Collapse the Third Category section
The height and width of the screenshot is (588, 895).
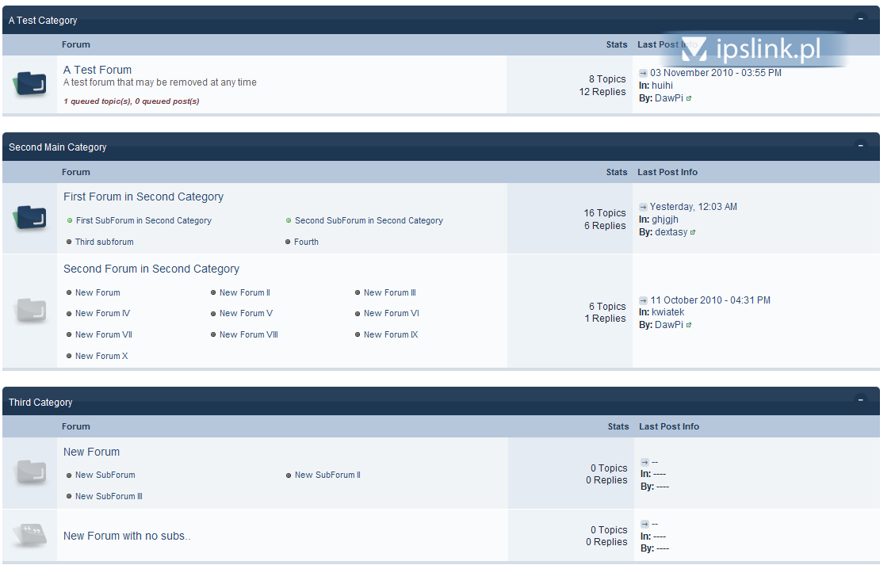861,400
